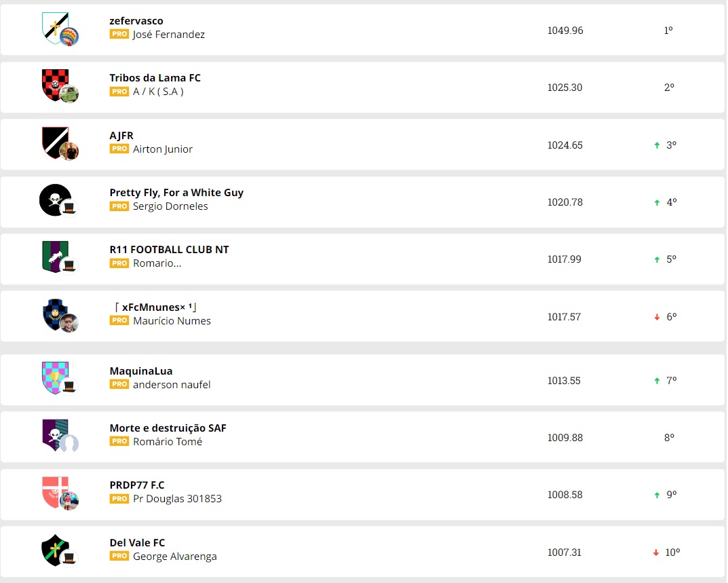The width and height of the screenshot is (728, 583).
Task: Click the green up arrow by 3º
Action: pyautogui.click(x=657, y=145)
